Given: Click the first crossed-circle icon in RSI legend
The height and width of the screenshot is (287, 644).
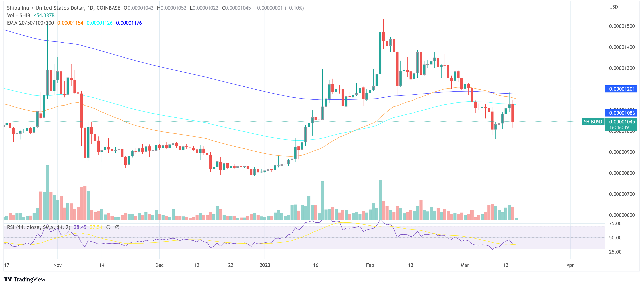Looking at the screenshot, I should (108, 227).
